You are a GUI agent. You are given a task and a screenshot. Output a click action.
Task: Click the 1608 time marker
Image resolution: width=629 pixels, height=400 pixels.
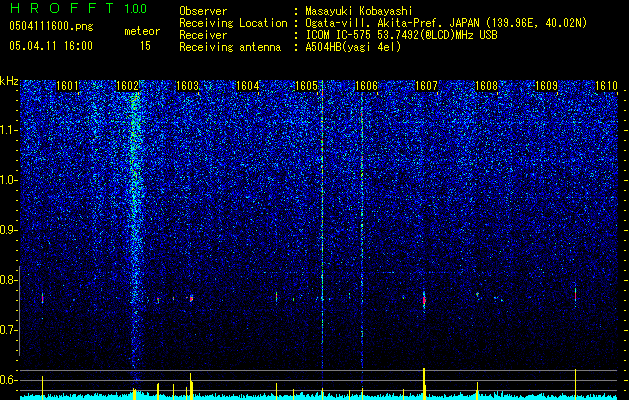coord(486,85)
